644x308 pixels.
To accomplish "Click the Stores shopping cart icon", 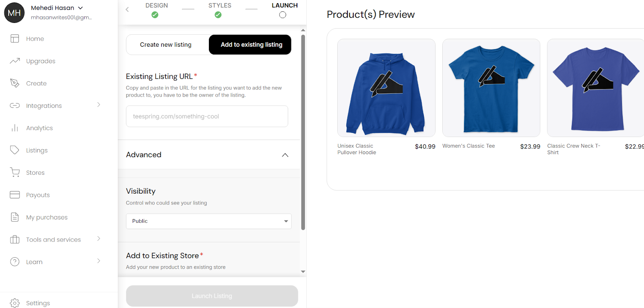I will pos(15,172).
